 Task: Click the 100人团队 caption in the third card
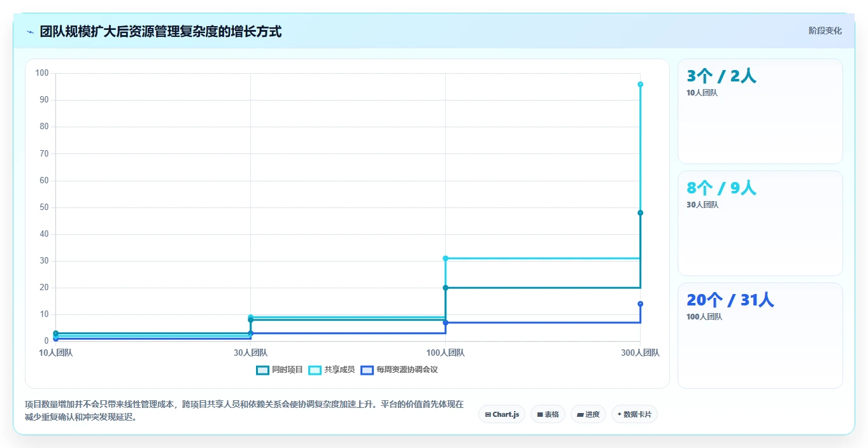(x=704, y=317)
